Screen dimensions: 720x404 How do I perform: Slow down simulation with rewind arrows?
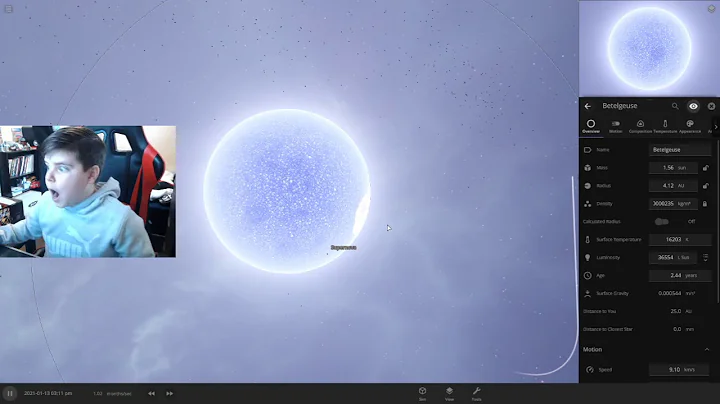151,393
